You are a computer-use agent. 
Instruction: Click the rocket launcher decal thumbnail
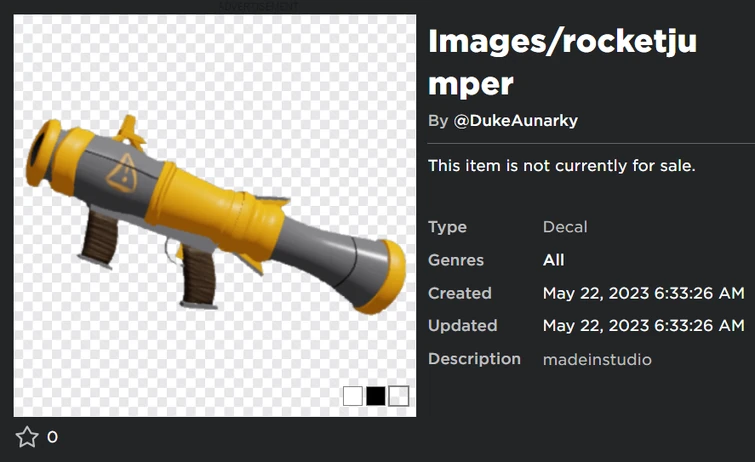[215, 215]
